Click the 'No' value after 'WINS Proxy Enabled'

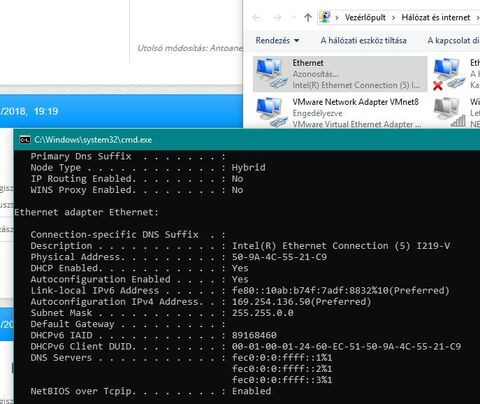(237, 190)
